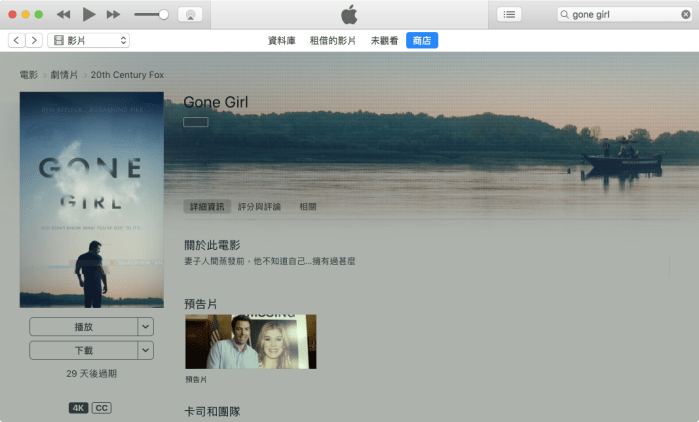This screenshot has height=422, width=699.
Task: Click the 下載 button under poster
Action: pos(83,350)
